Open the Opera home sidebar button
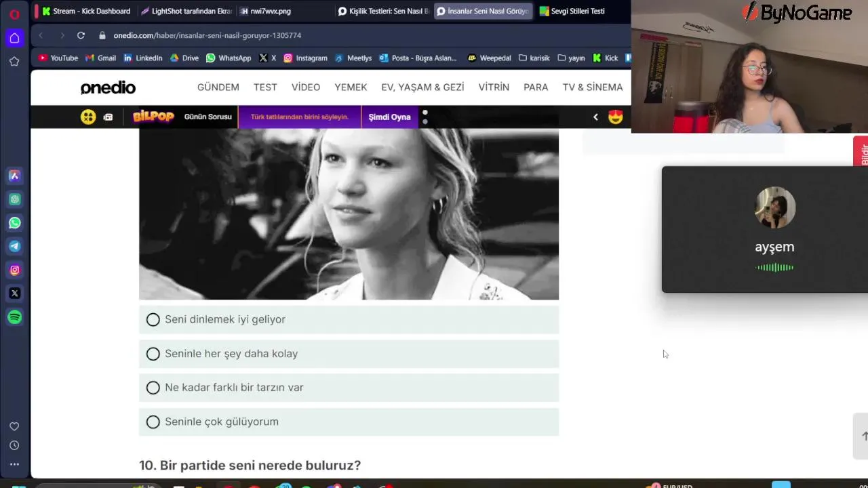The width and height of the screenshot is (868, 488). click(x=14, y=38)
